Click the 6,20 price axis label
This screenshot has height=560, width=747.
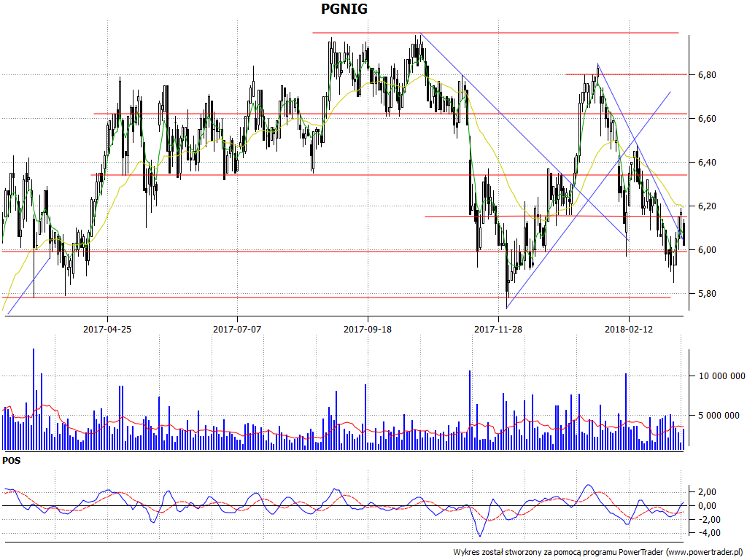pos(707,206)
